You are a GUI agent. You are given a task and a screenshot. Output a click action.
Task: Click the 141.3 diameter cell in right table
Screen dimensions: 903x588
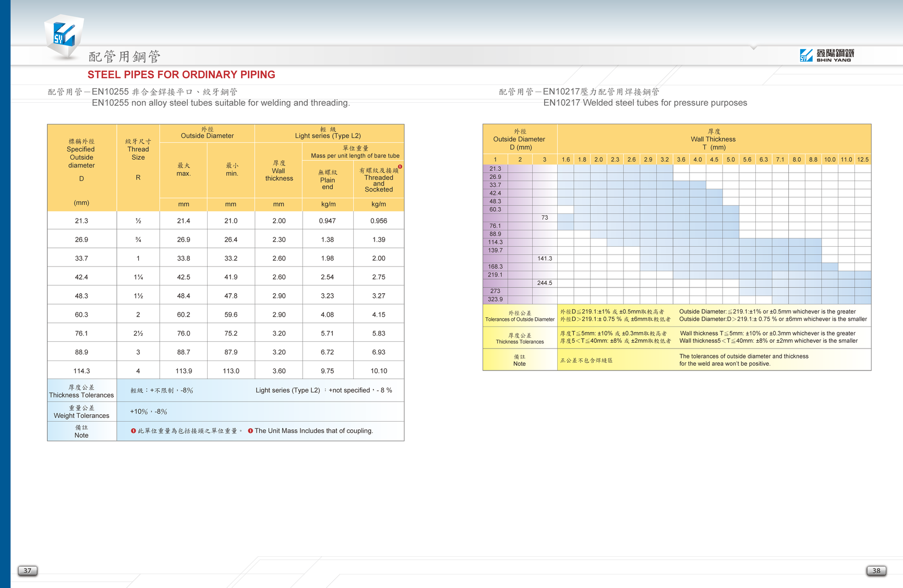545,258
